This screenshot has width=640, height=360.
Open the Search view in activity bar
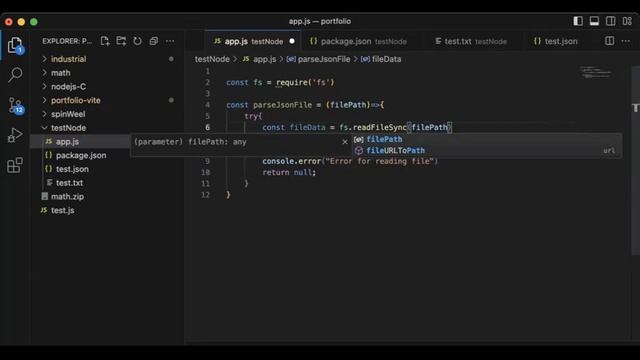click(15, 75)
